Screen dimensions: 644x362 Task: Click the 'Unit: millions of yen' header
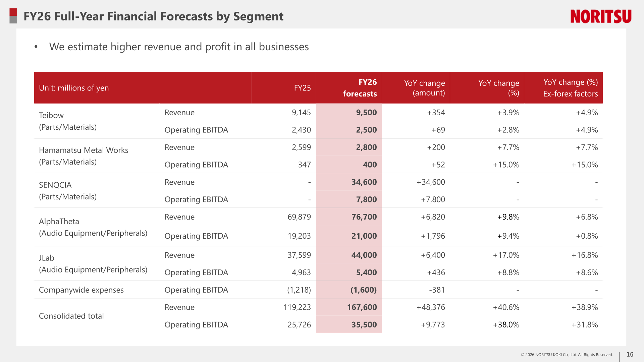74,88
